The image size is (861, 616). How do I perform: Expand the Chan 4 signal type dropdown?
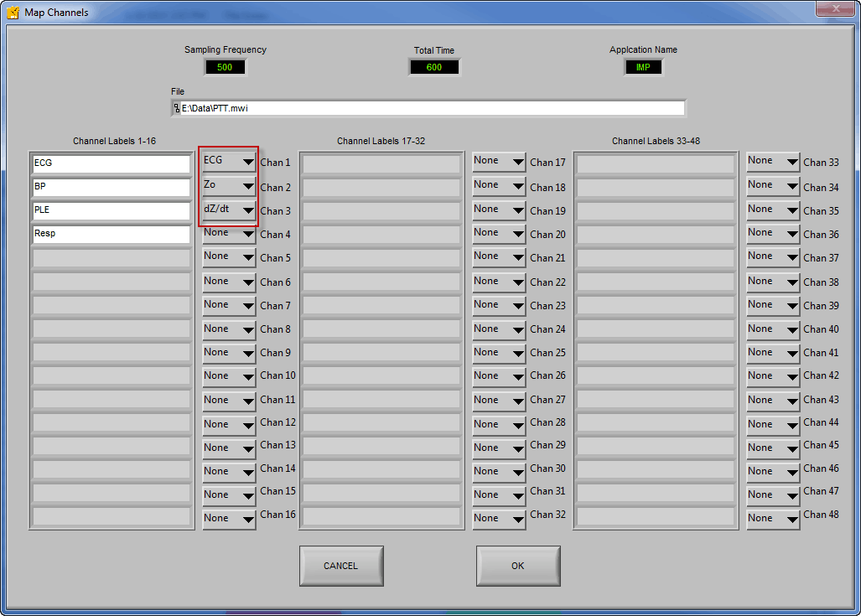point(228,234)
